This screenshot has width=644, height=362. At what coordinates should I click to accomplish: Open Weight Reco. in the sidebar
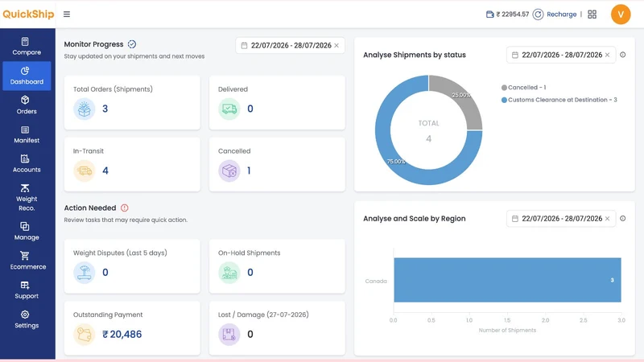tap(27, 198)
